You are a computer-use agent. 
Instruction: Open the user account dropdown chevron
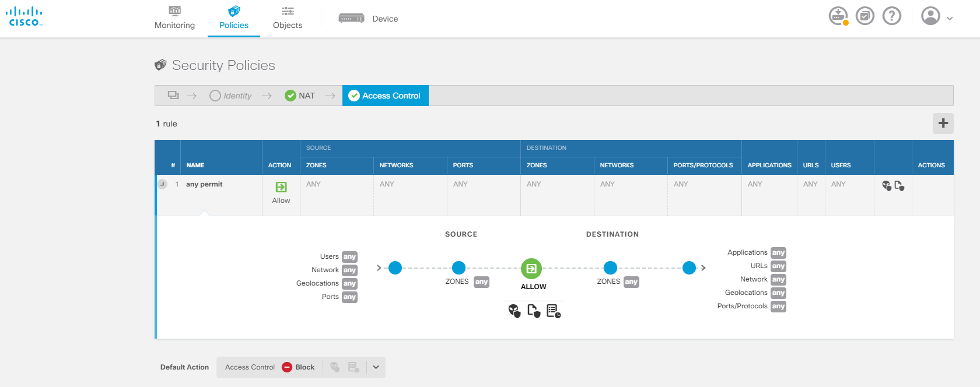tap(950, 19)
